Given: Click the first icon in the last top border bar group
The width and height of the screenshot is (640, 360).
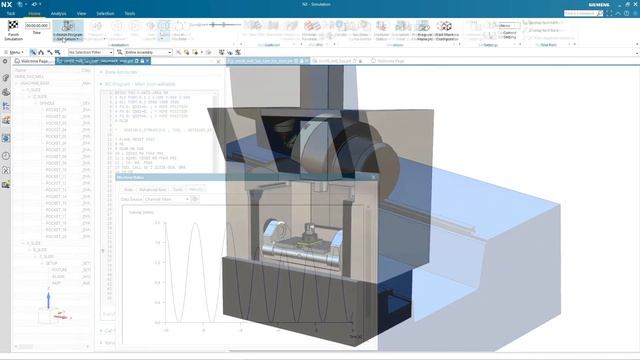Looking at the screenshot, I should (x=221, y=52).
